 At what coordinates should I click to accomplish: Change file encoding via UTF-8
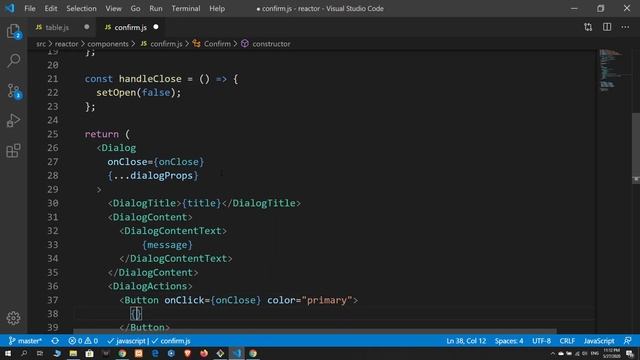[542, 341]
